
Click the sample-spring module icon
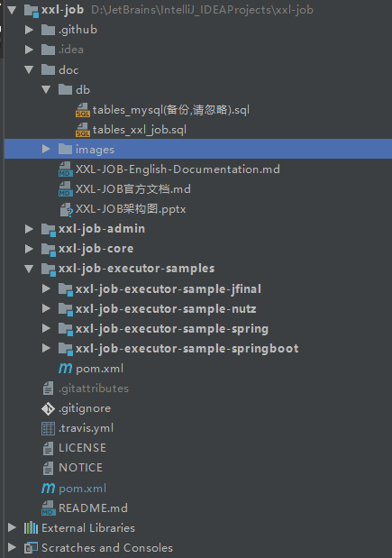[x=66, y=329]
